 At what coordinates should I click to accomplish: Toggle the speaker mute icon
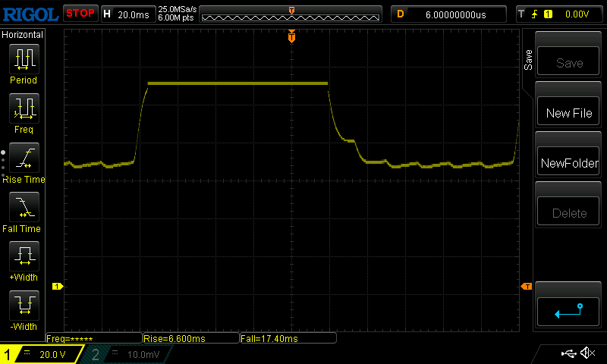coord(587,353)
